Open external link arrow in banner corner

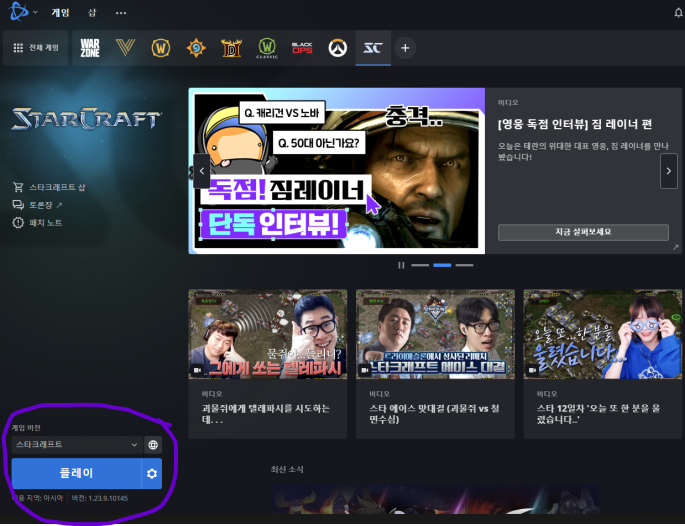[675, 247]
